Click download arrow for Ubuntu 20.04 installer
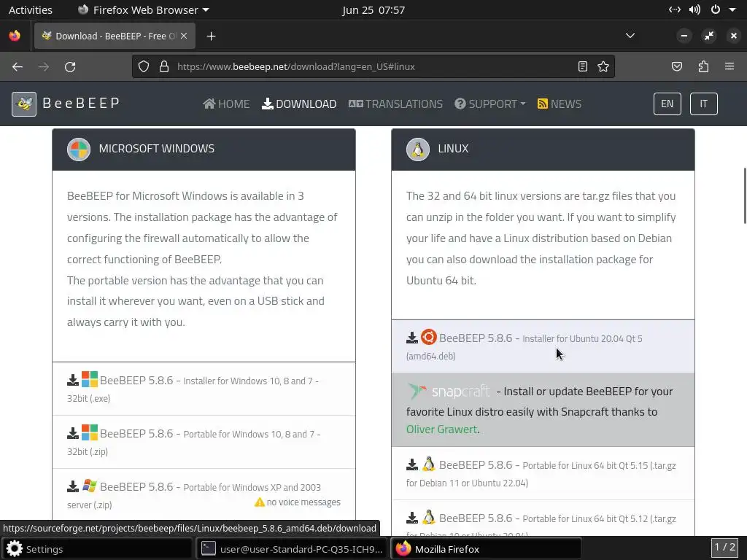Screen dimensions: 747x560 point(412,338)
